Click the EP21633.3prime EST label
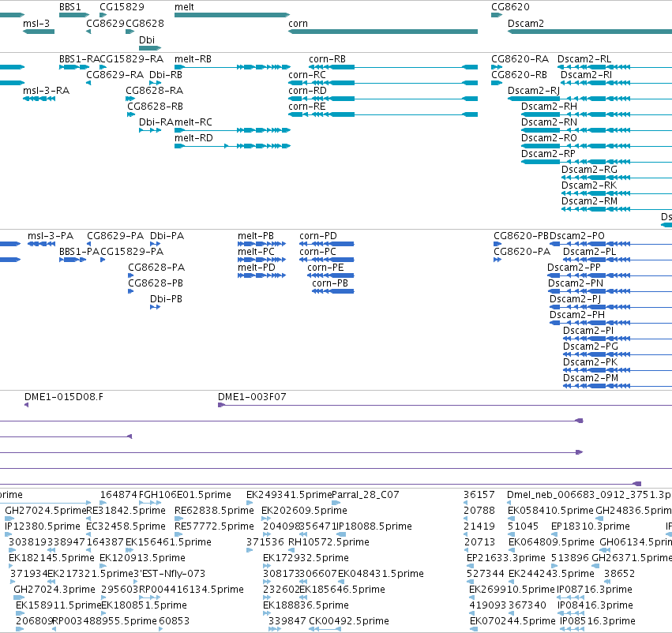This screenshot has width=672, height=633. [x=505, y=558]
